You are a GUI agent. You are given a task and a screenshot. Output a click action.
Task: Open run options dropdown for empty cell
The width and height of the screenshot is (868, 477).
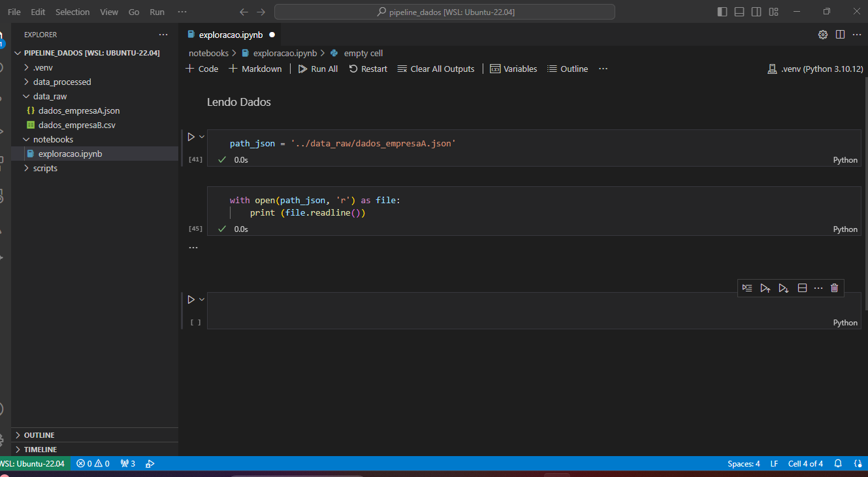202,299
